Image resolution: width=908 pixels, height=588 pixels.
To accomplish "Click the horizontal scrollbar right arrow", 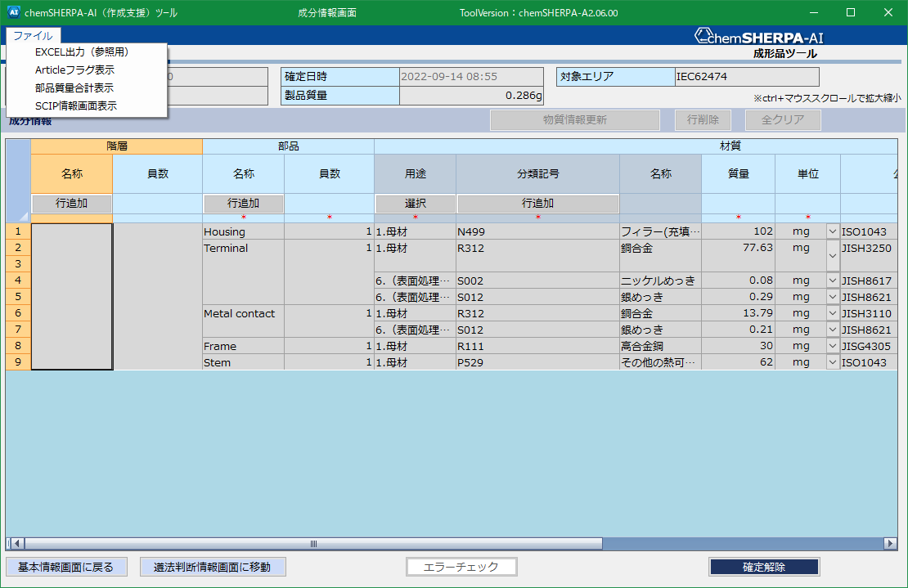I will (891, 542).
